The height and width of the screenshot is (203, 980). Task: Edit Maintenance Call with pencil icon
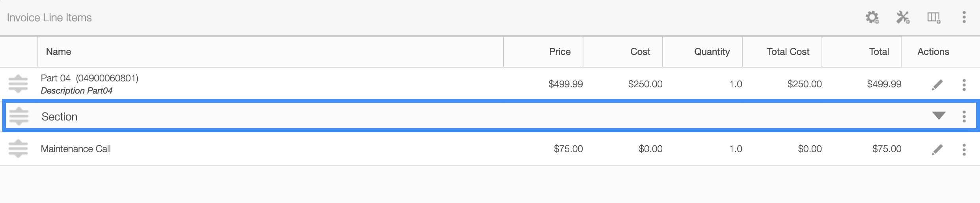click(x=937, y=149)
